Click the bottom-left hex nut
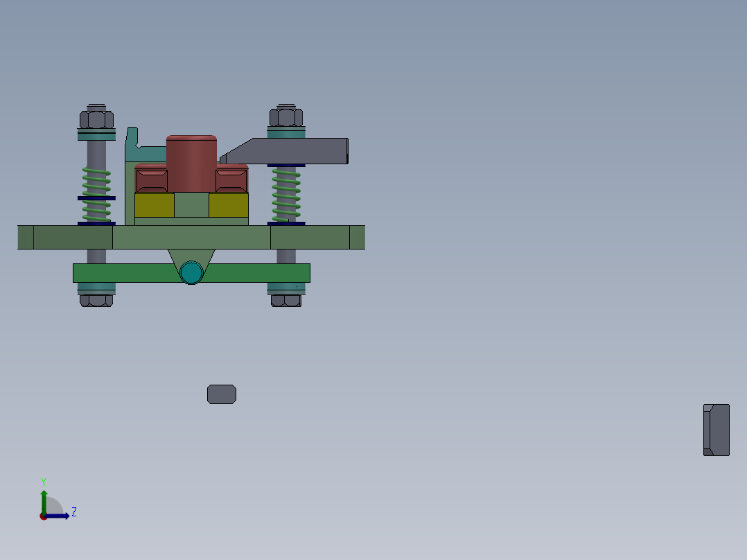Viewport: 747px width, 560px height. pyautogui.click(x=95, y=300)
